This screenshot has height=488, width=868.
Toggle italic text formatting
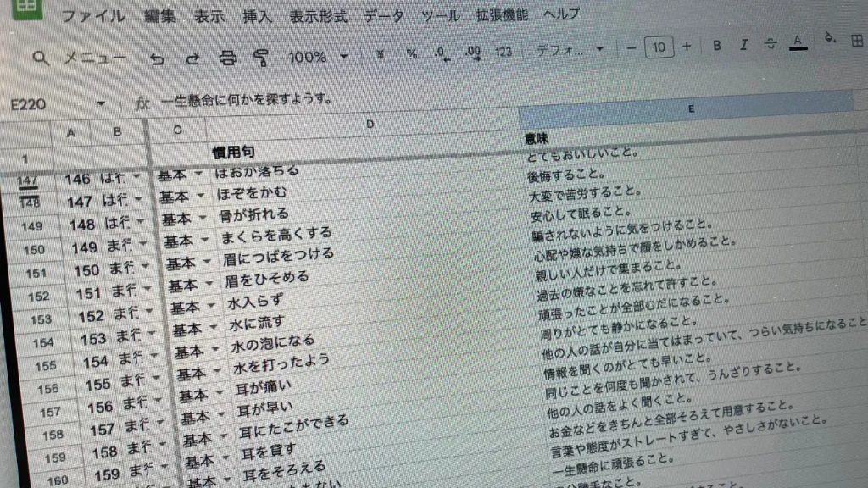743,45
